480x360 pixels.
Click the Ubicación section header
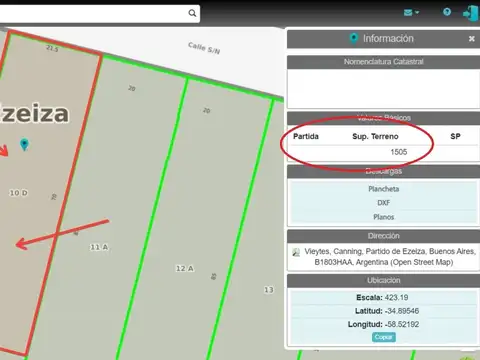(x=383, y=280)
